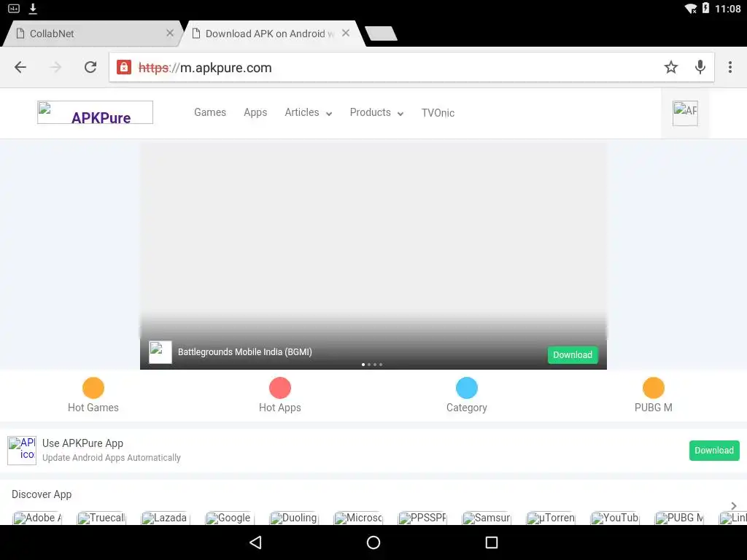Tap the microphone voice search icon
The height and width of the screenshot is (560, 747).
pyautogui.click(x=700, y=67)
